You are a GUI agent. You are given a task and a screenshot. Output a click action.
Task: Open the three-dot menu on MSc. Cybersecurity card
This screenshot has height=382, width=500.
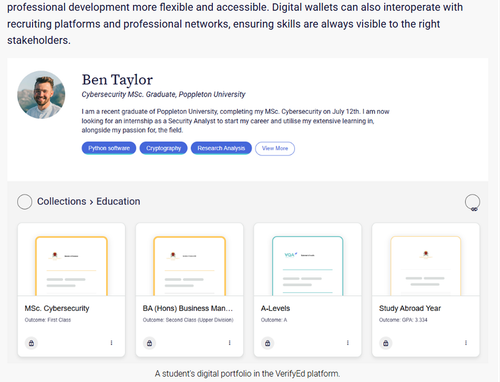click(111, 343)
